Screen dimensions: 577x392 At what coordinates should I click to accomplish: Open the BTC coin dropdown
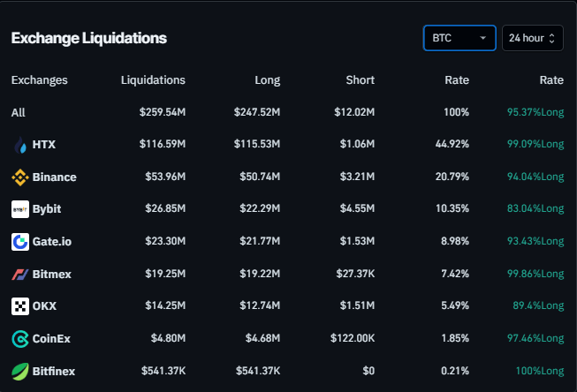(x=459, y=38)
